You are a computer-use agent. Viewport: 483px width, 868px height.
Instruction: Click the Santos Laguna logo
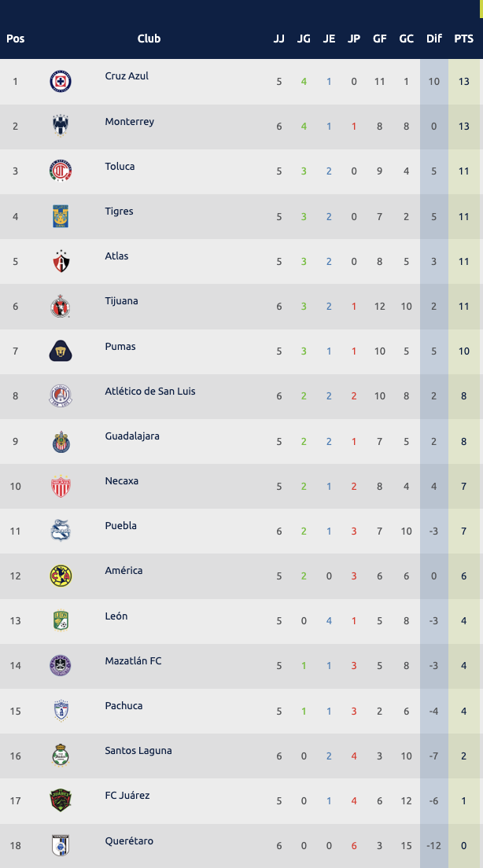tap(61, 756)
